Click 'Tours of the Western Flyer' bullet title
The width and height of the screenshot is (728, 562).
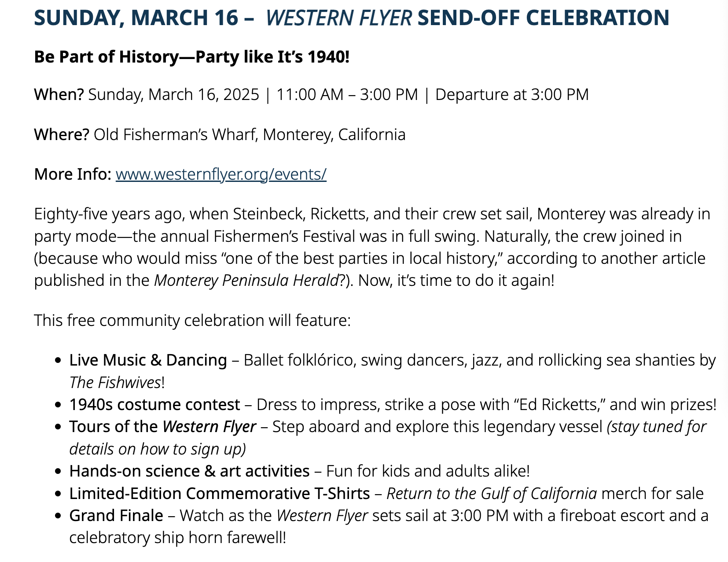(x=162, y=427)
